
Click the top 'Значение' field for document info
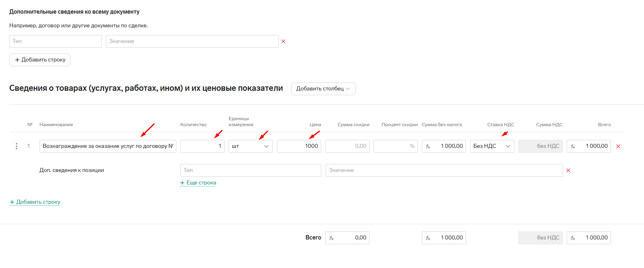192,41
